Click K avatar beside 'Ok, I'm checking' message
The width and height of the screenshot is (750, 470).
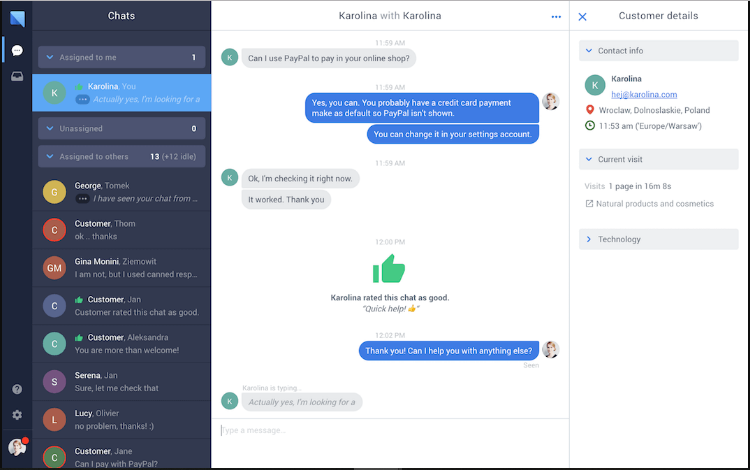tap(230, 177)
